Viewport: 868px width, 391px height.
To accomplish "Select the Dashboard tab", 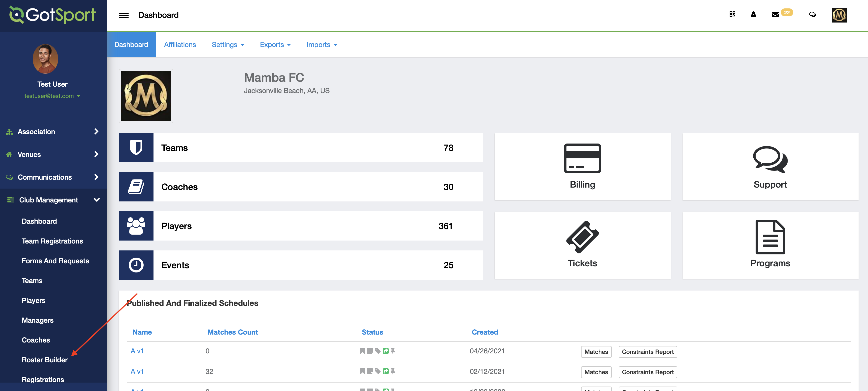I will point(131,45).
